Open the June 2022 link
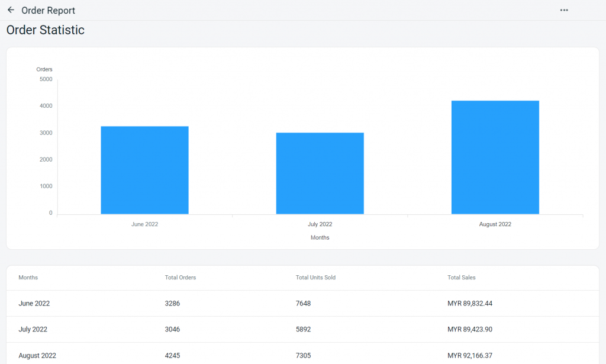 coord(34,303)
